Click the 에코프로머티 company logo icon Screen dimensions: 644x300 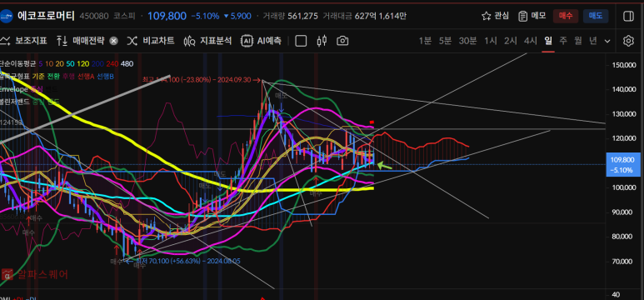tap(7, 16)
